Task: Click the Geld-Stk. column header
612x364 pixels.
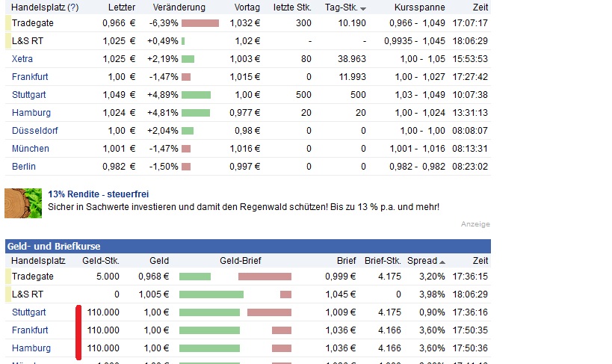Action: [x=101, y=261]
